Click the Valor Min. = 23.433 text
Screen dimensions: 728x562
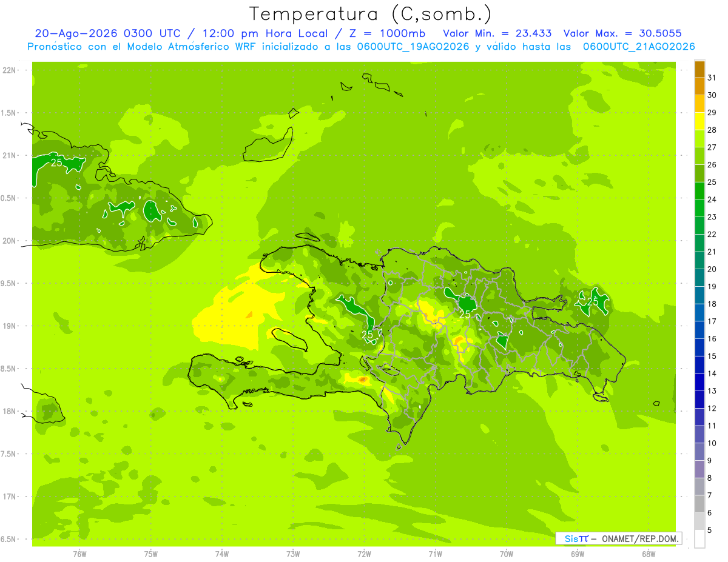tap(497, 33)
